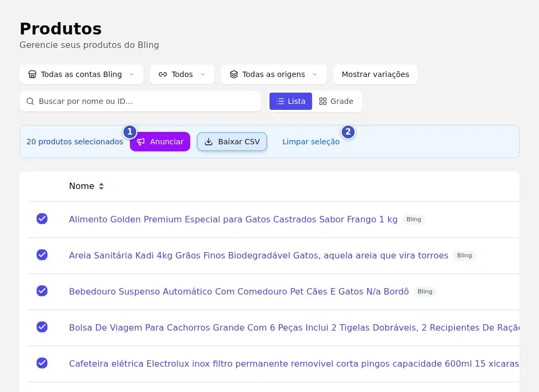
Task: Open the Alimento Golden Premium Especial product link
Action: (233, 219)
